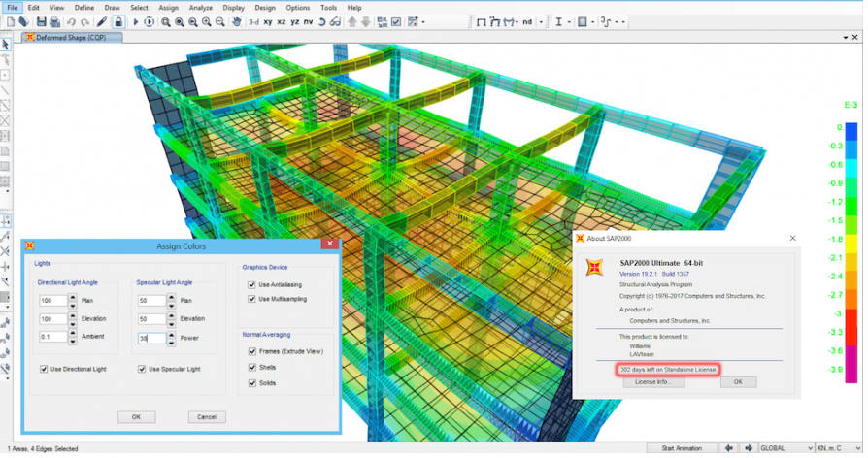Viewport: 868px width, 458px height.
Task: Click the Specular Plan value field
Action: pos(151,301)
